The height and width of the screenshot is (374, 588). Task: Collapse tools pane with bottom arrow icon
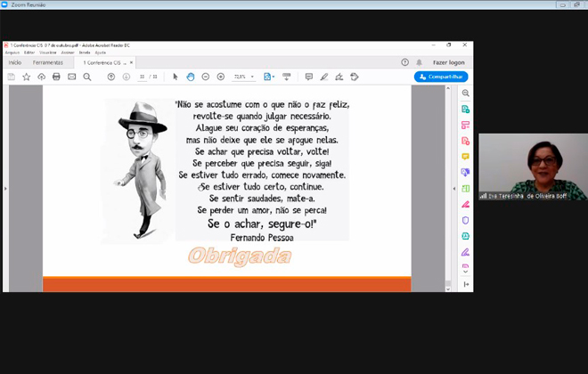[466, 284]
